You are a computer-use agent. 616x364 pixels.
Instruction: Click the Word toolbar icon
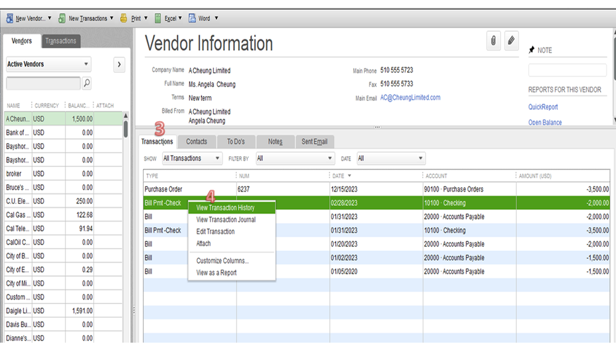point(192,18)
